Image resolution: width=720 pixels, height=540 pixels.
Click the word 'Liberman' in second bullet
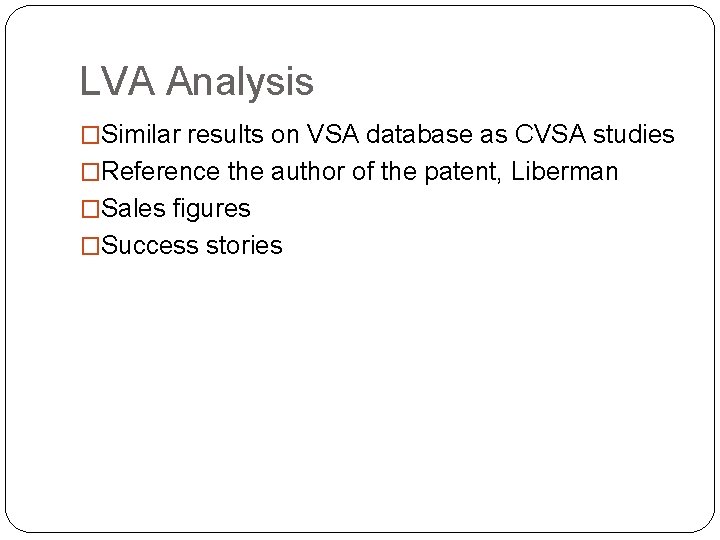tap(564, 171)
